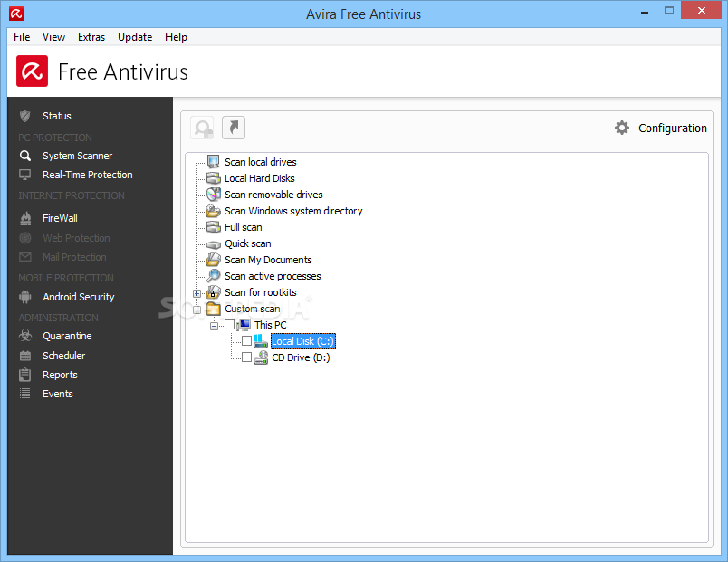Select the Scan active processes profile
Screen dimensions: 728x562
[273, 276]
